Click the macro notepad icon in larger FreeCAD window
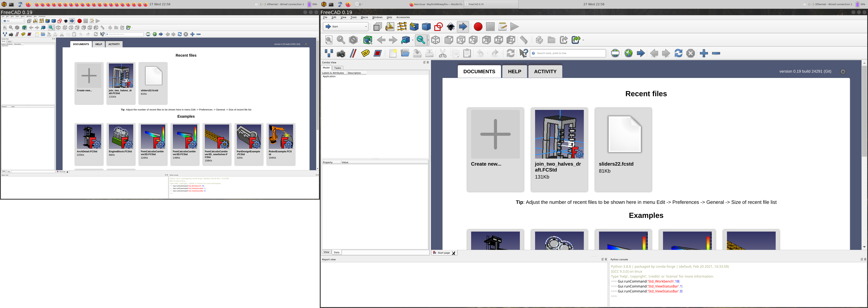This screenshot has height=308, width=868. (x=502, y=27)
